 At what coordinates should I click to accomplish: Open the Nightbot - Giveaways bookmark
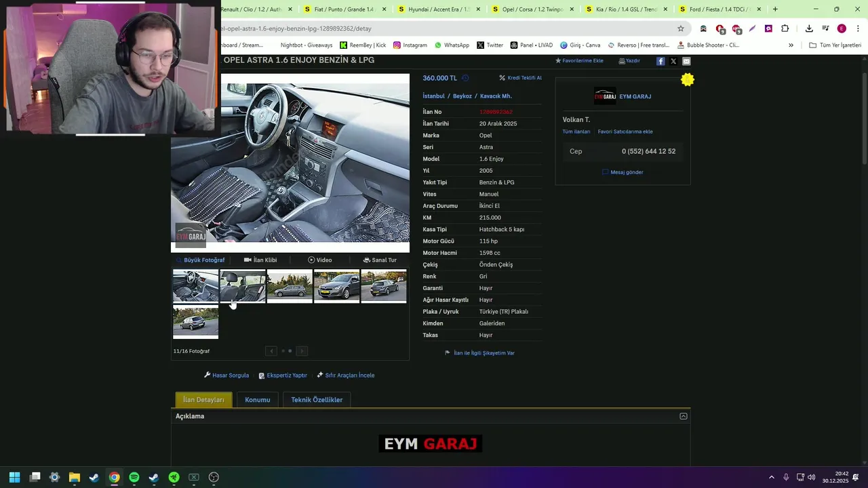307,45
